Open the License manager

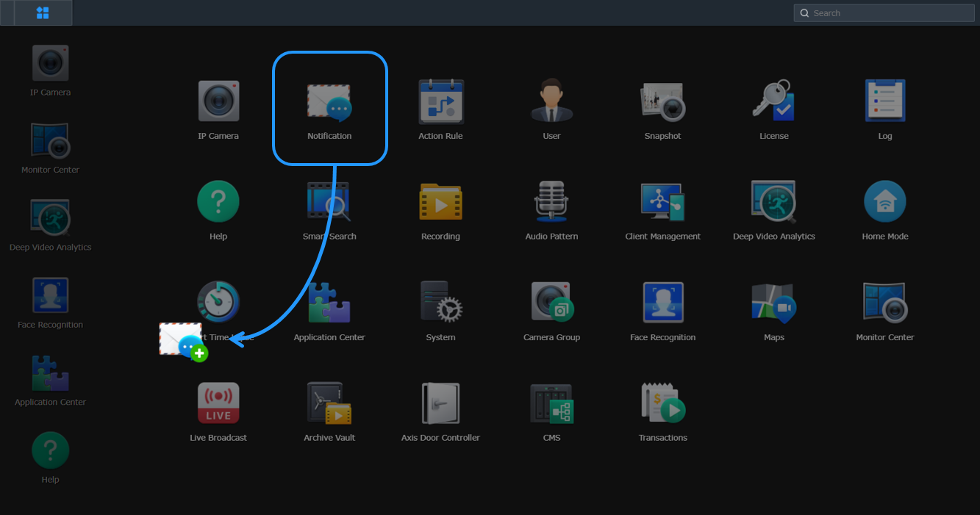point(773,101)
